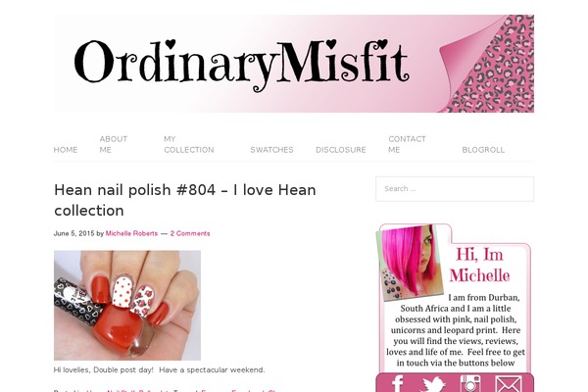The height and width of the screenshot is (392, 588).
Task: Open the My Collection menu item
Action: (189, 144)
